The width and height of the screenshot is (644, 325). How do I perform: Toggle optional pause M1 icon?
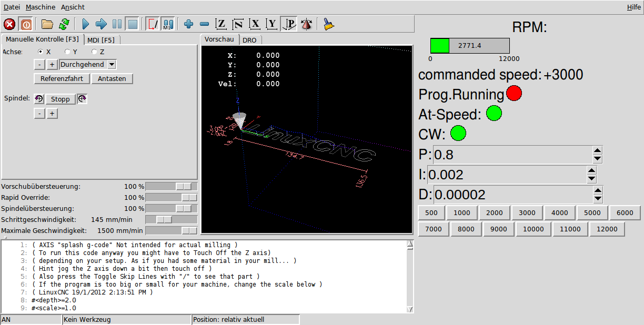pos(168,24)
